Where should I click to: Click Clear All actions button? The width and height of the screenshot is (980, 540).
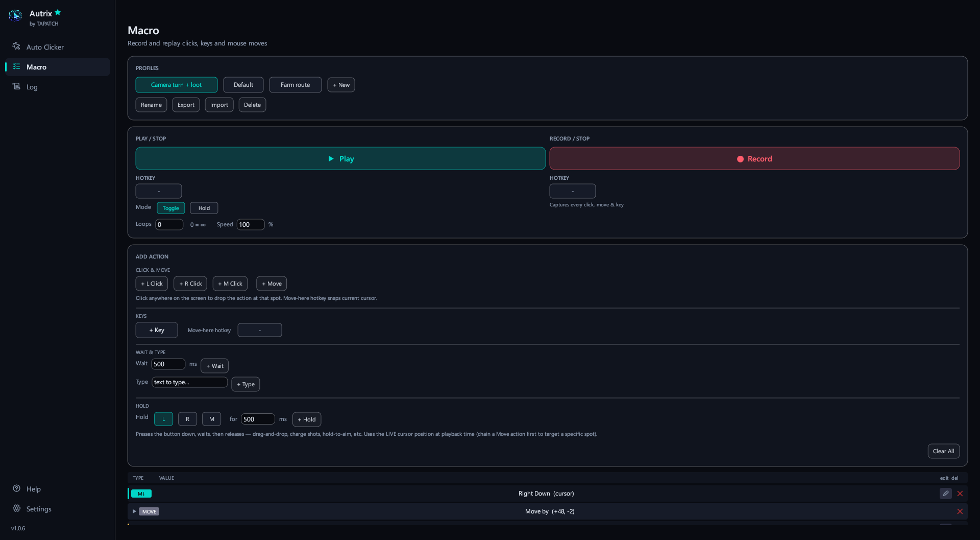coord(943,451)
